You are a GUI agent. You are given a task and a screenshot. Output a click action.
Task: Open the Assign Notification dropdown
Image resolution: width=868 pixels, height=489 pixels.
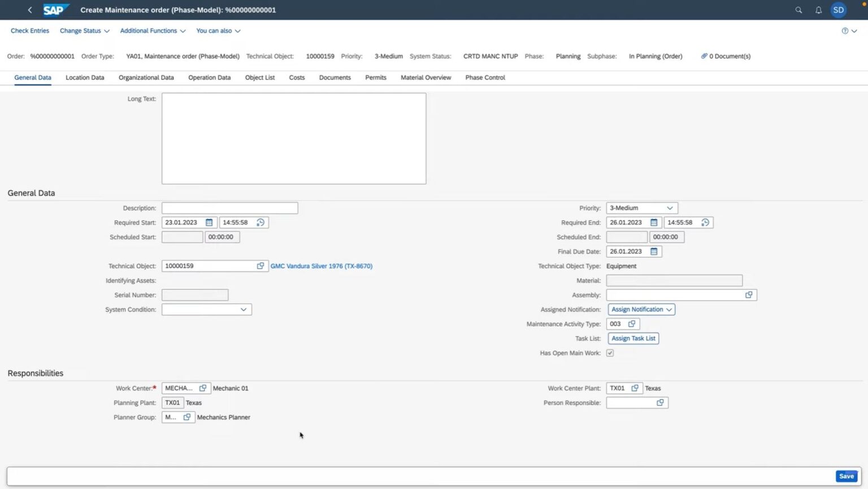(641, 310)
